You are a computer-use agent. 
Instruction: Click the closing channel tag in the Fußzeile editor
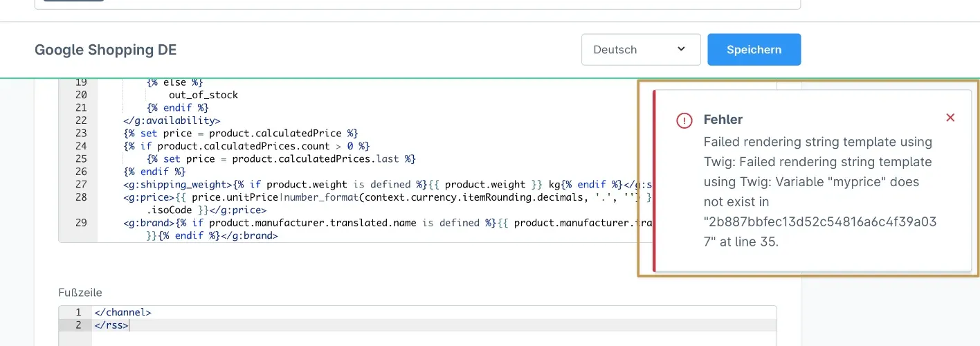122,312
